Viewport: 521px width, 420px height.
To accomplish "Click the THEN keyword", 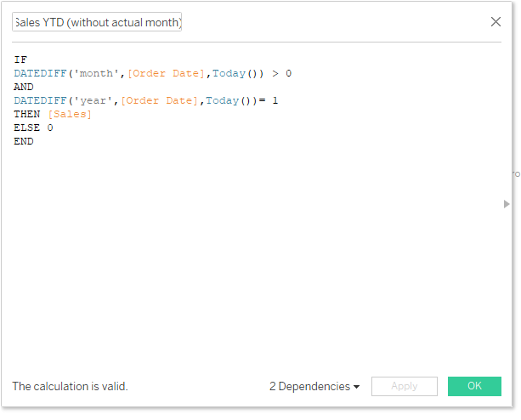I will pyautogui.click(x=27, y=114).
